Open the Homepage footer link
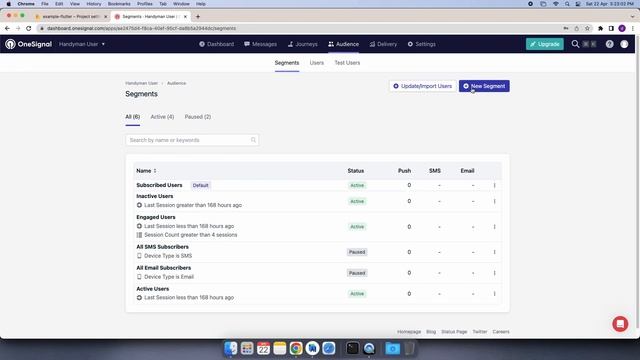 point(409,332)
